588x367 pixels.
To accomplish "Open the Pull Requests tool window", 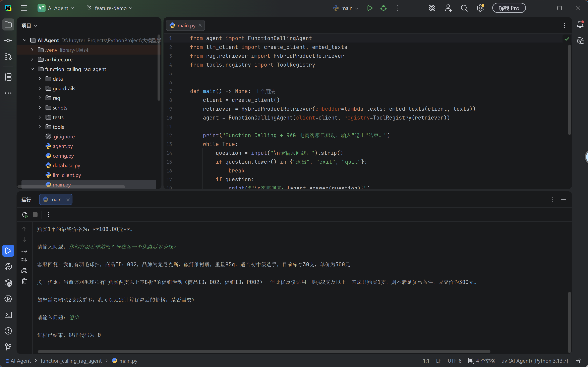I will pyautogui.click(x=8, y=57).
